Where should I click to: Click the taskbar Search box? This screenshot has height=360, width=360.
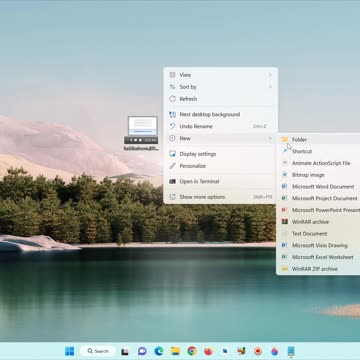pyautogui.click(x=98, y=351)
